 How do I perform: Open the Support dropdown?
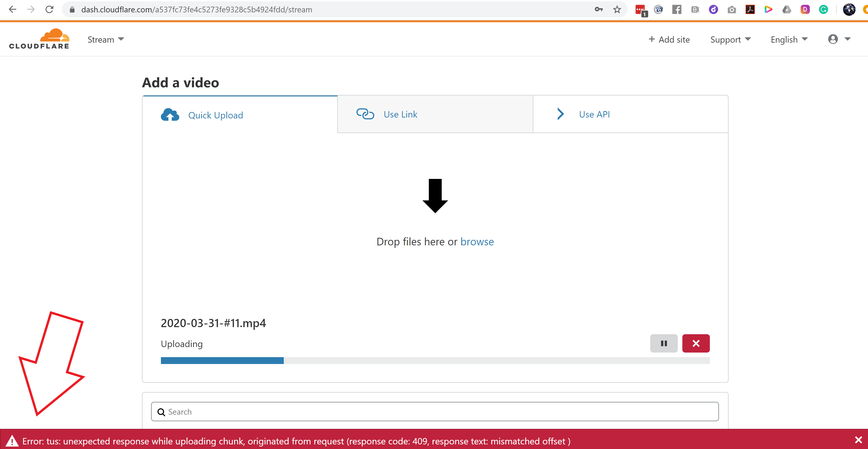[730, 39]
